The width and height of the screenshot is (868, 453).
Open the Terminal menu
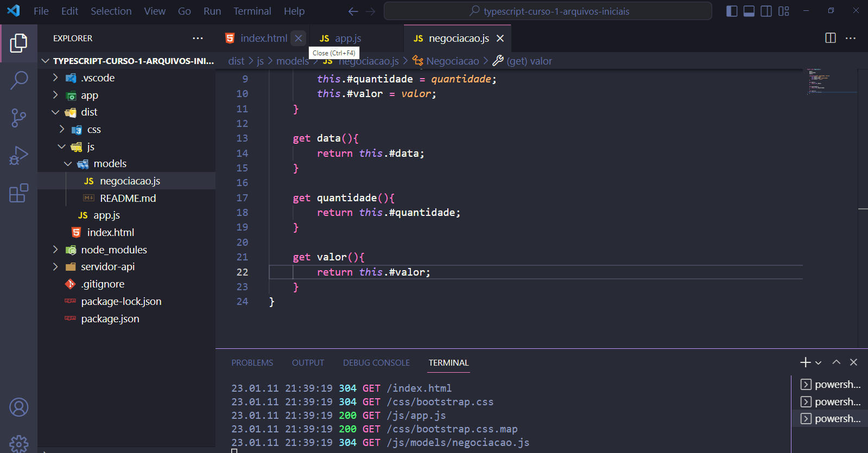(252, 11)
